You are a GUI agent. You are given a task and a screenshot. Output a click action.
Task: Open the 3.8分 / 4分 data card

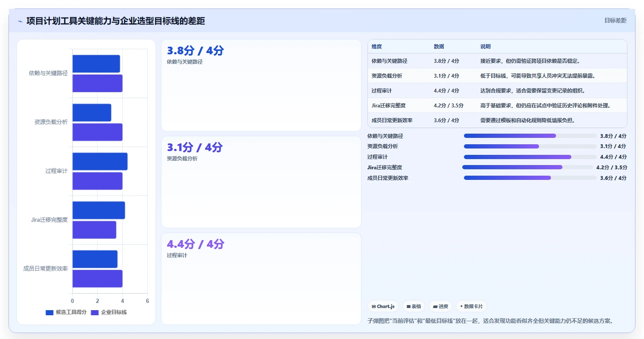[261, 85]
